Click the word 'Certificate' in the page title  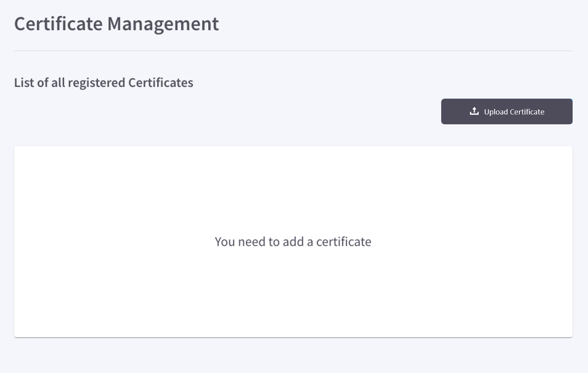point(58,24)
